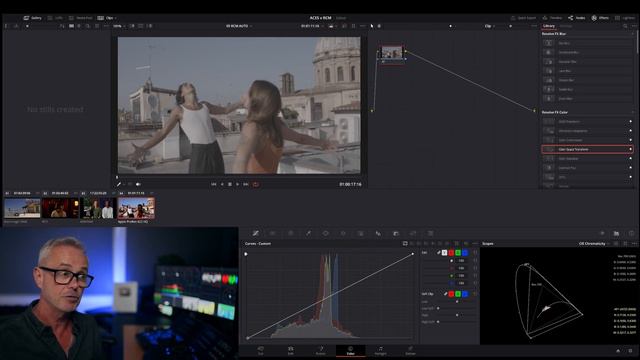The width and height of the screenshot is (640, 360).
Task: Open the viewer zoom percentage dropdown
Action: pos(119,26)
